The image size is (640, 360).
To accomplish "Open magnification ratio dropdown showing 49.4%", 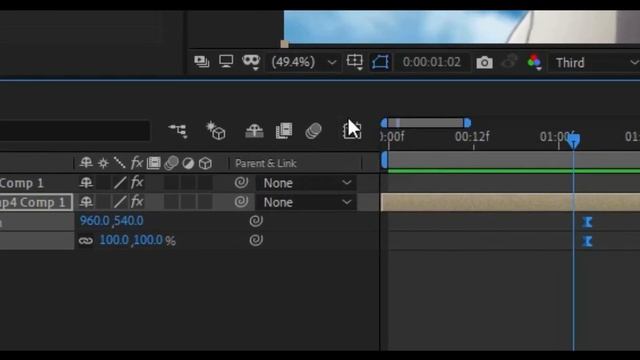I will pos(304,62).
